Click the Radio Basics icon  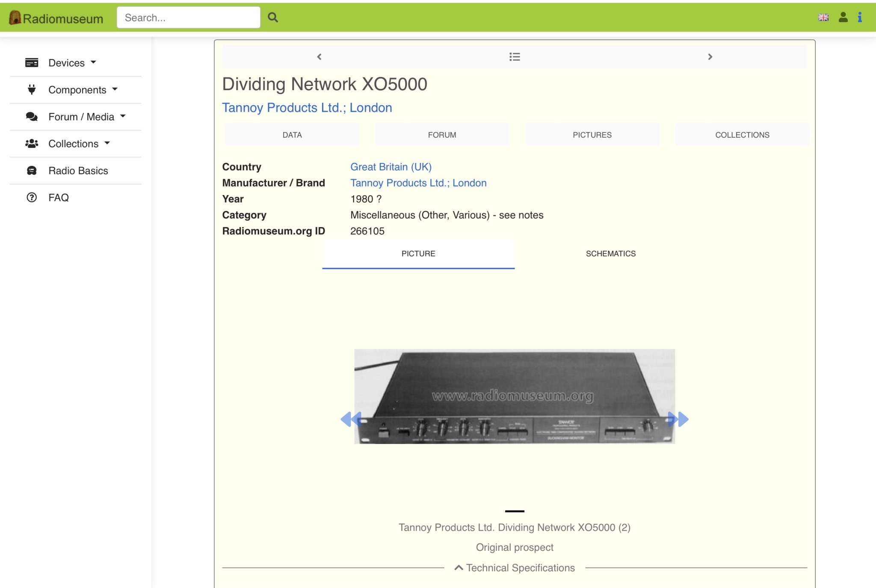point(32,171)
